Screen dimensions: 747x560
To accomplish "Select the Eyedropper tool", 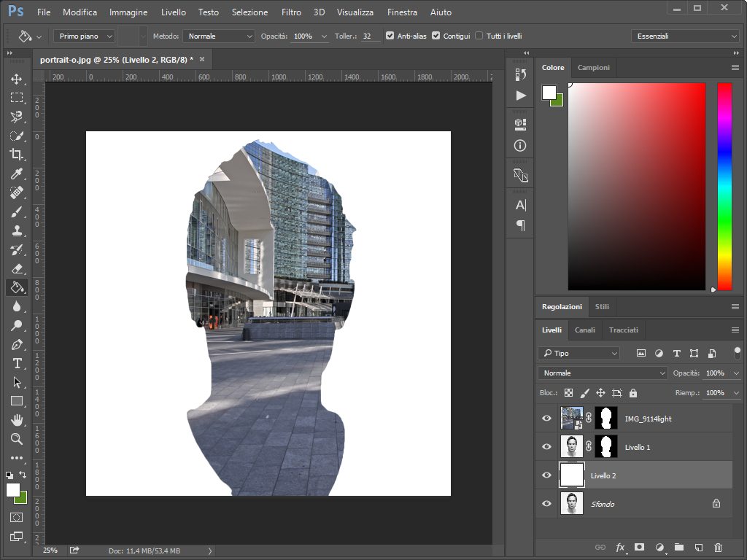I will point(16,174).
